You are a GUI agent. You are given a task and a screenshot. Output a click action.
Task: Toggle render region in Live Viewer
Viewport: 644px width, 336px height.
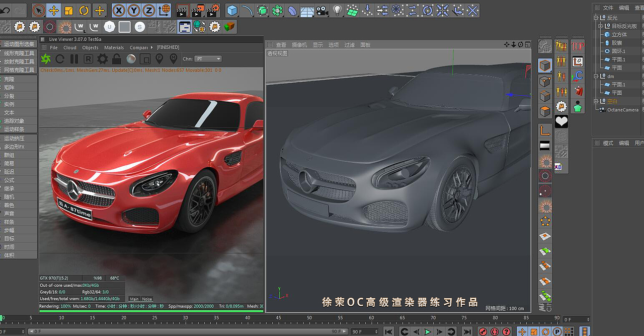pyautogui.click(x=145, y=59)
